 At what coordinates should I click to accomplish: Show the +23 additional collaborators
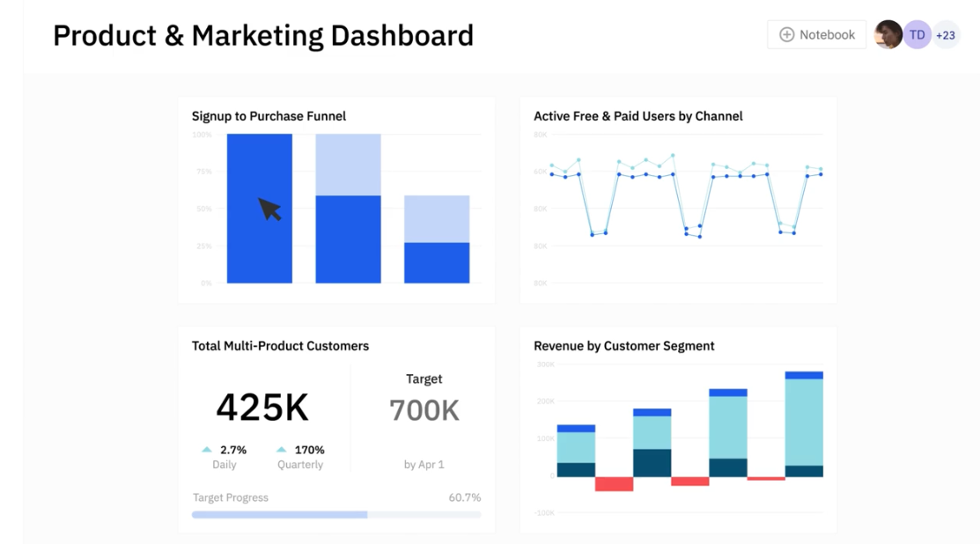(946, 35)
